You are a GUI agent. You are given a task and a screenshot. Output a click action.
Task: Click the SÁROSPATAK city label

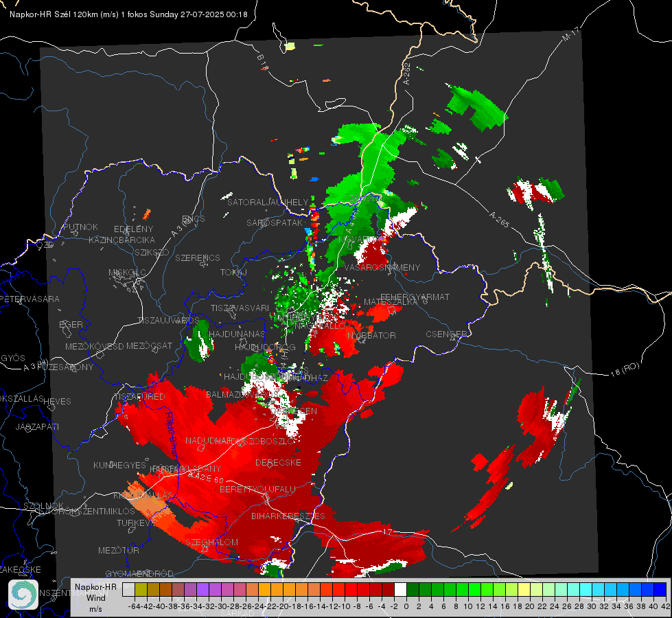click(275, 222)
